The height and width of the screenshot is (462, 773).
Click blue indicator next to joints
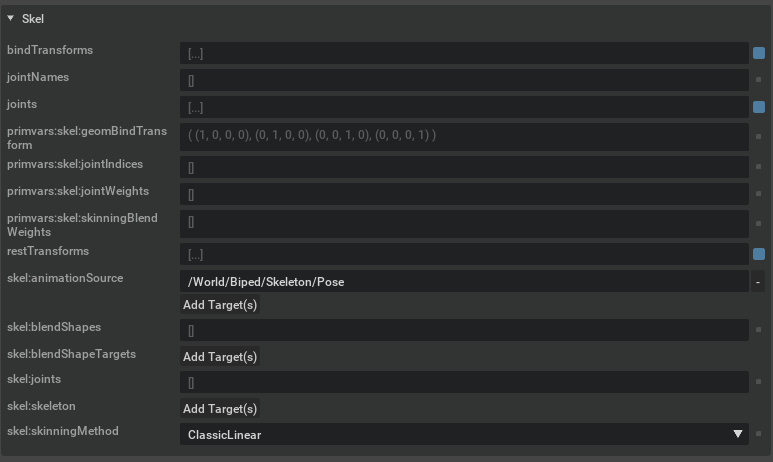(x=759, y=107)
